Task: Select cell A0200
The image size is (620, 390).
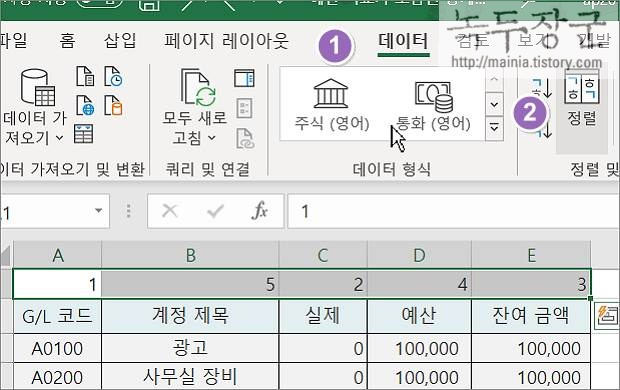Action: (58, 377)
